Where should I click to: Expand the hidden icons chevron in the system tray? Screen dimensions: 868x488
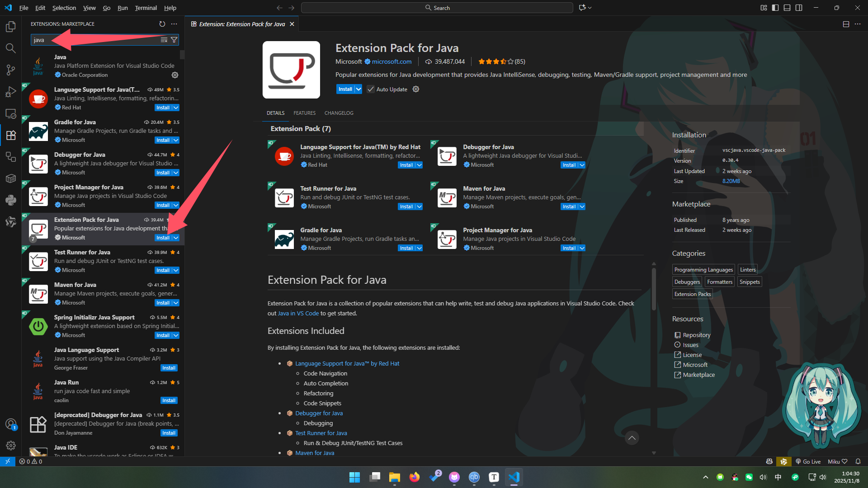(x=705, y=477)
